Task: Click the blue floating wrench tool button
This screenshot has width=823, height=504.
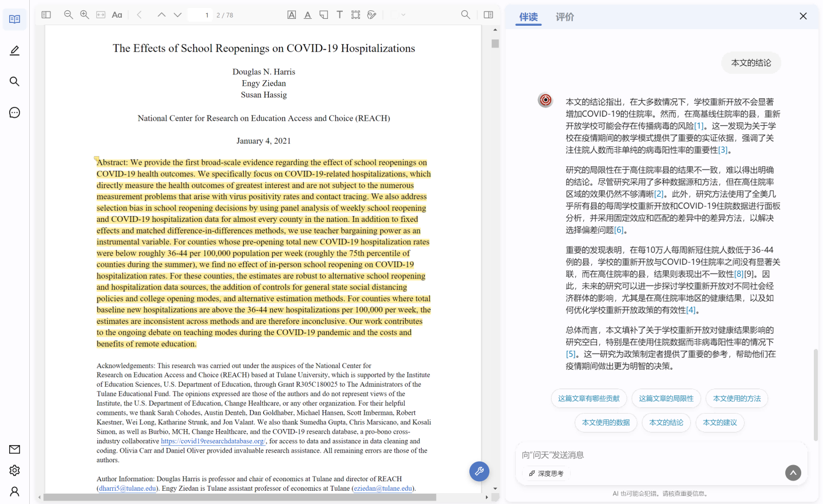Action: point(479,471)
